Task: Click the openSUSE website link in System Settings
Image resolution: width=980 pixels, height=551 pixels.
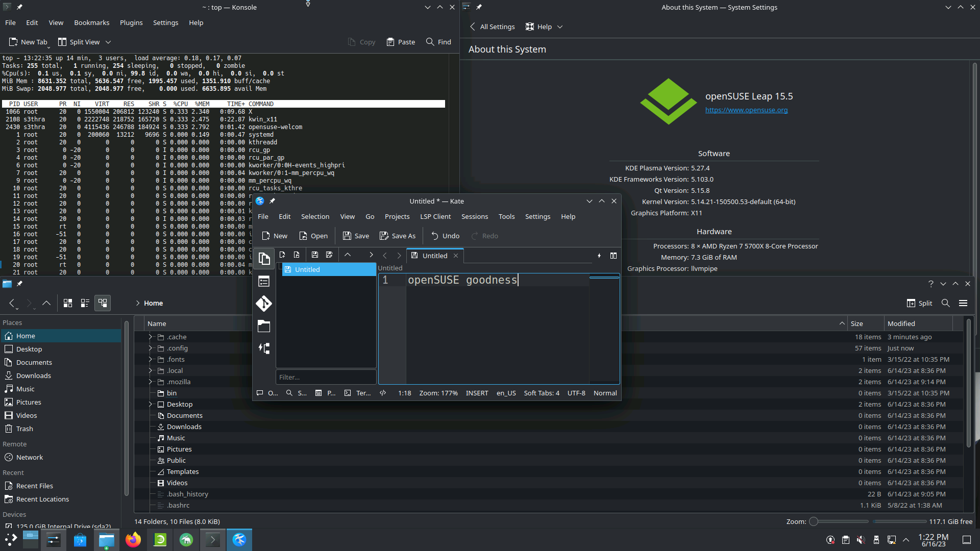Action: tap(746, 110)
